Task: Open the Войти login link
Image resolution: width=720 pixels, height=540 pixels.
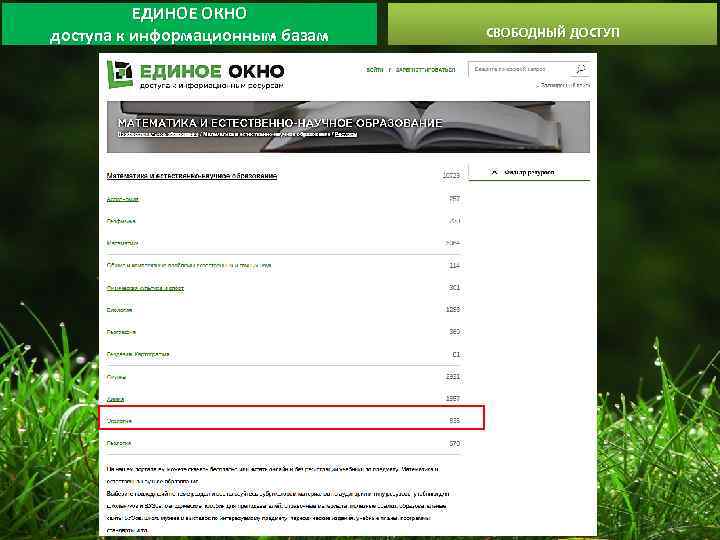Action: 375,70
